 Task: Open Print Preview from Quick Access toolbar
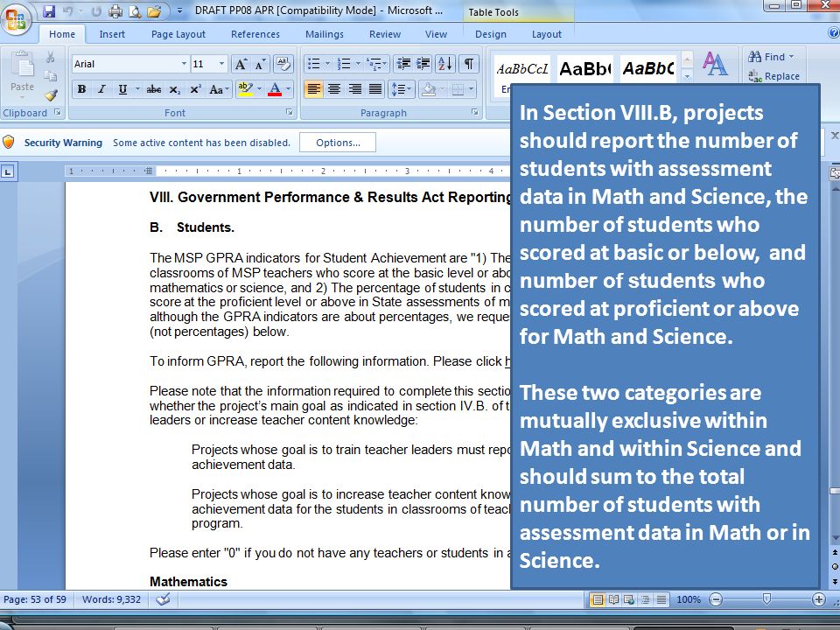pyautogui.click(x=135, y=10)
